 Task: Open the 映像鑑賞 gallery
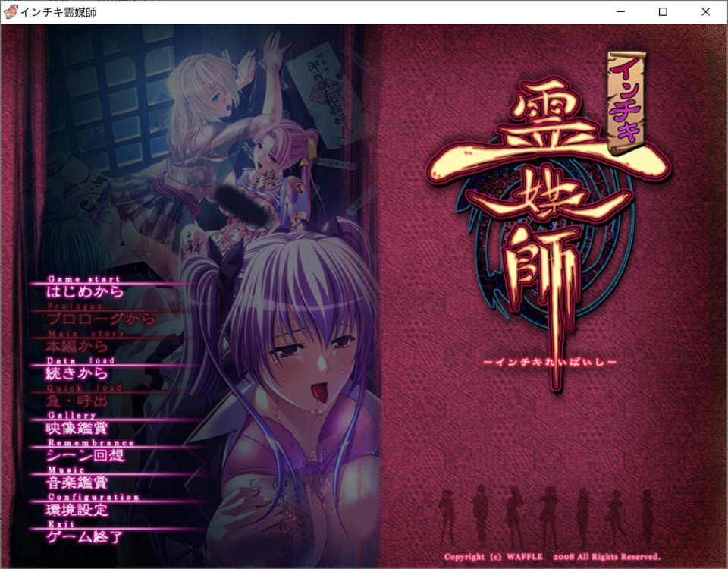[77, 428]
